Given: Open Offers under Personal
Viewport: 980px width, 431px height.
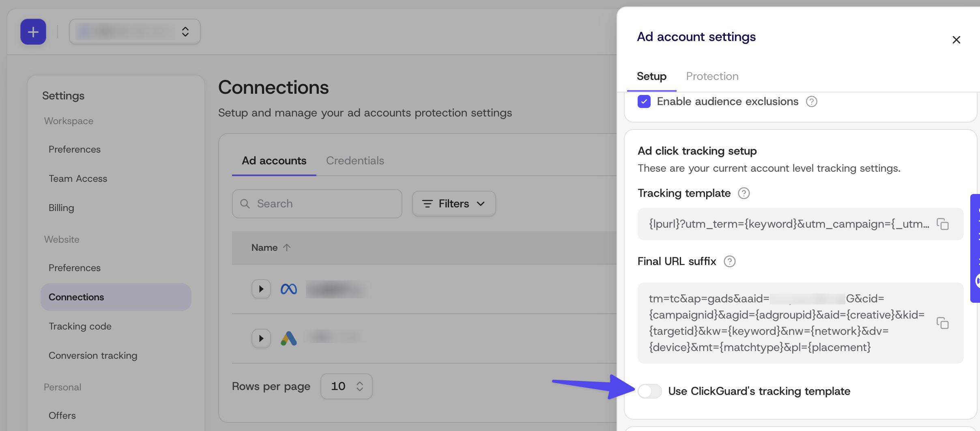Looking at the screenshot, I should tap(62, 416).
